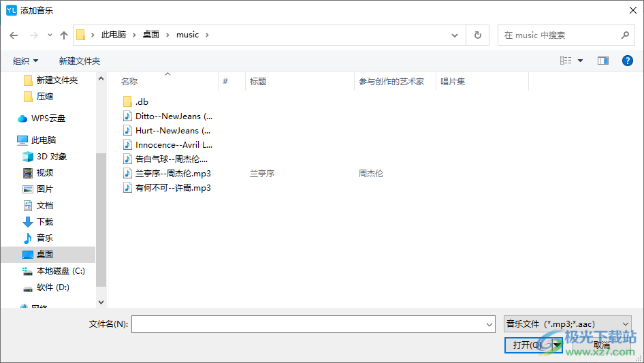Image resolution: width=644 pixels, height=363 pixels.
Task: Click the back navigation arrow
Action: pyautogui.click(x=14, y=35)
